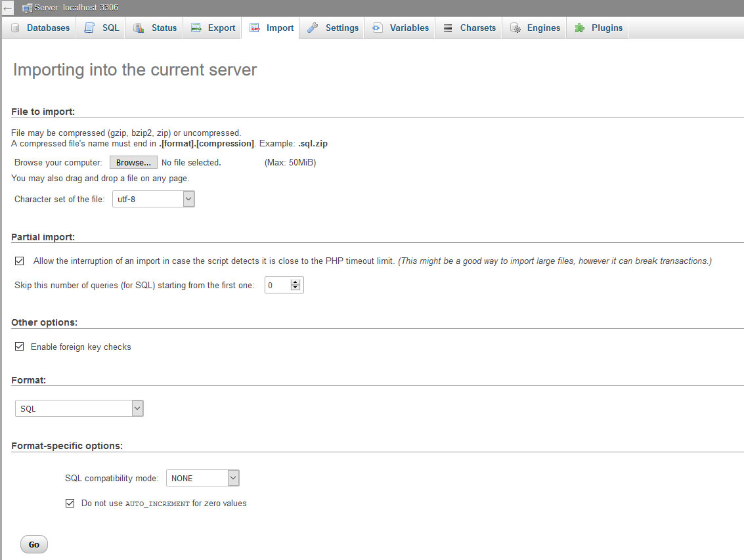Click the 'Browse your computer:' label

tap(58, 162)
